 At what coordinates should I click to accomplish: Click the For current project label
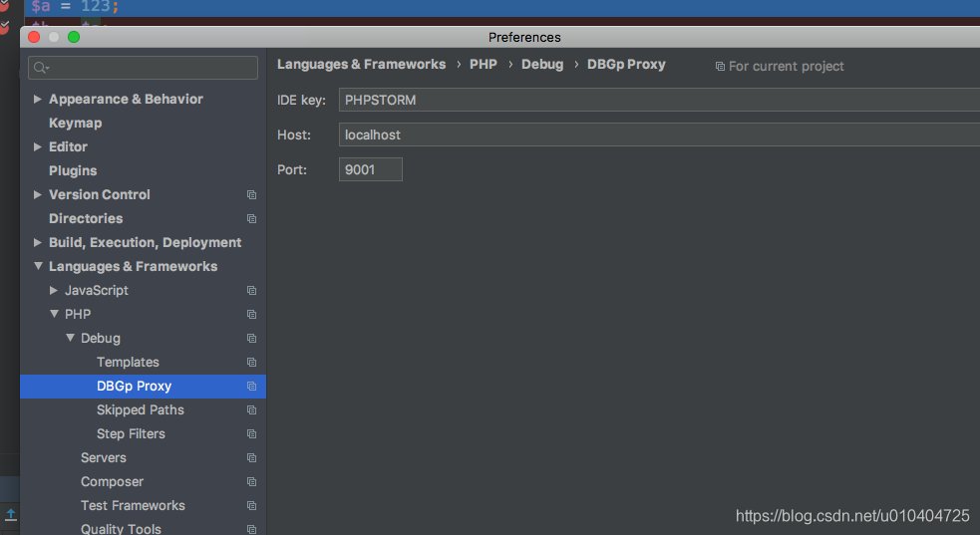[x=787, y=66]
